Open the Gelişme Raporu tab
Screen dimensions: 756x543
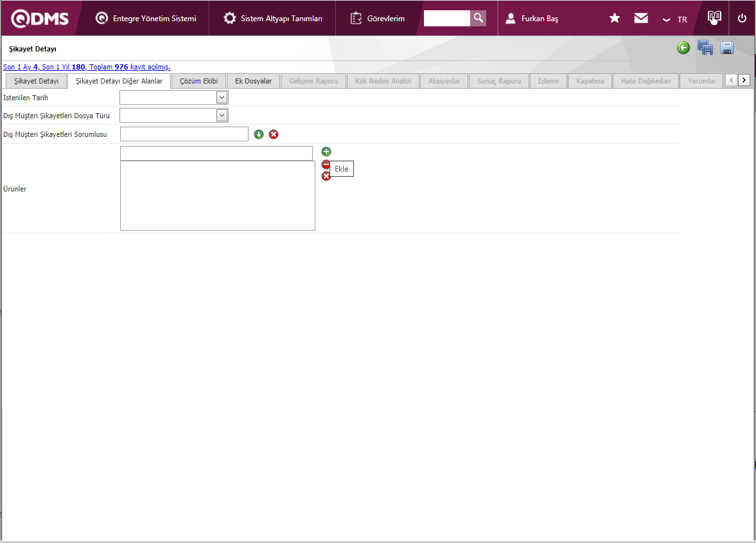tap(313, 81)
